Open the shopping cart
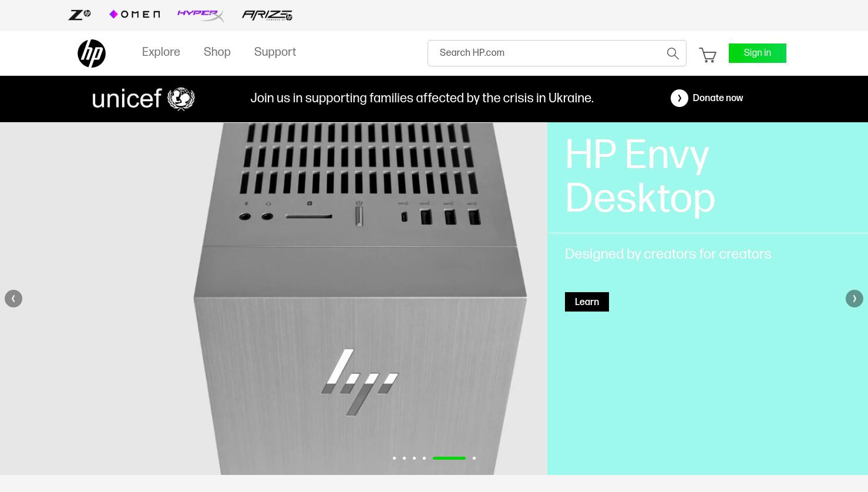868x492 pixels. 708,55
